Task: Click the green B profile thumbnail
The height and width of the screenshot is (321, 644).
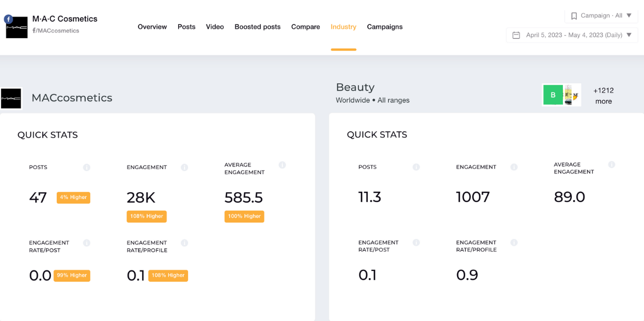Action: click(x=553, y=95)
